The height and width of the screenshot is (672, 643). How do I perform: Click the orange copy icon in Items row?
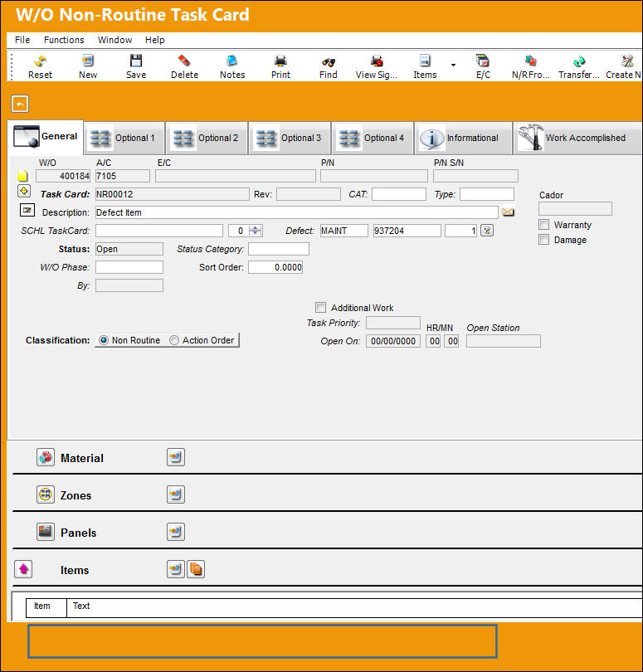point(196,569)
